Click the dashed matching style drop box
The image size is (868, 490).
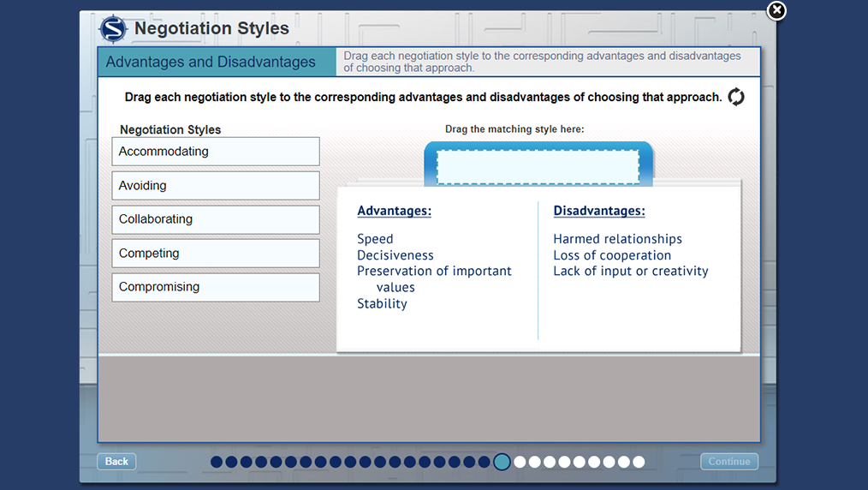538,167
